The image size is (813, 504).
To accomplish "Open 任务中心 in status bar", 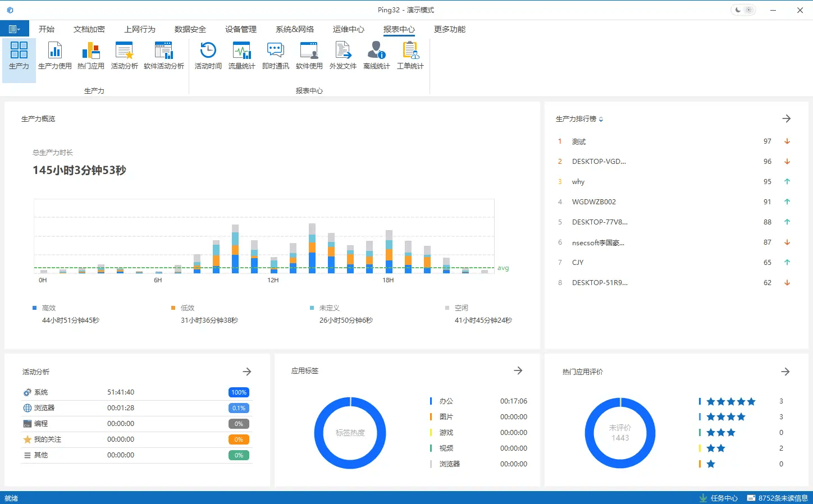I will pos(719,498).
